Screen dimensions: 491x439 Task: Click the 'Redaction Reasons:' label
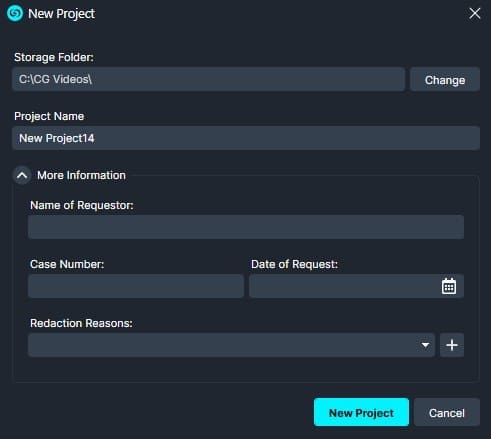click(x=81, y=323)
